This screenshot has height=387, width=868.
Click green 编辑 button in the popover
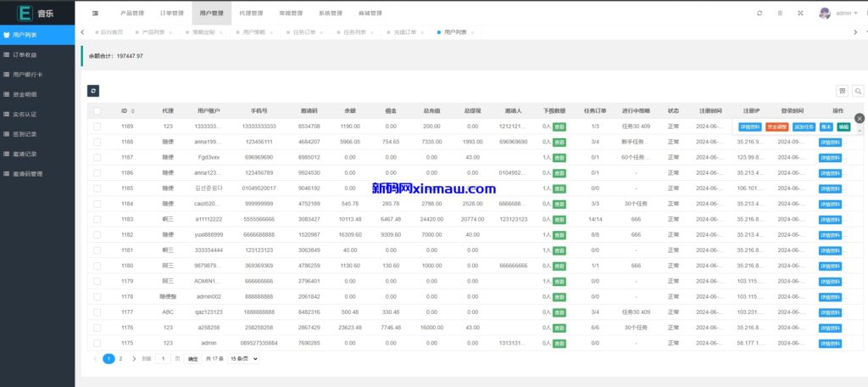point(843,127)
